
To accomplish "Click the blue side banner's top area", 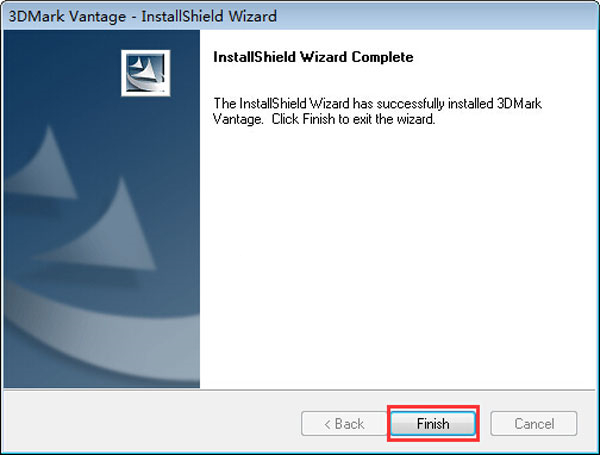I will [60, 60].
